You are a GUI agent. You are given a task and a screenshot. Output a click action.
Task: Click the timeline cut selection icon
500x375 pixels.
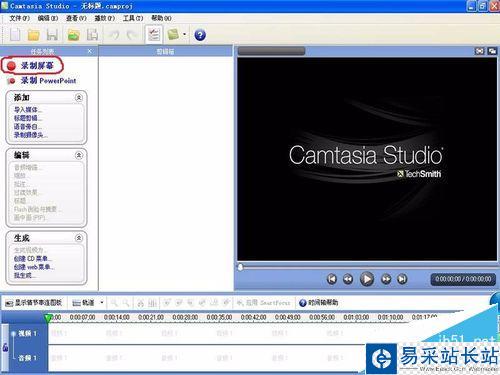(141, 303)
